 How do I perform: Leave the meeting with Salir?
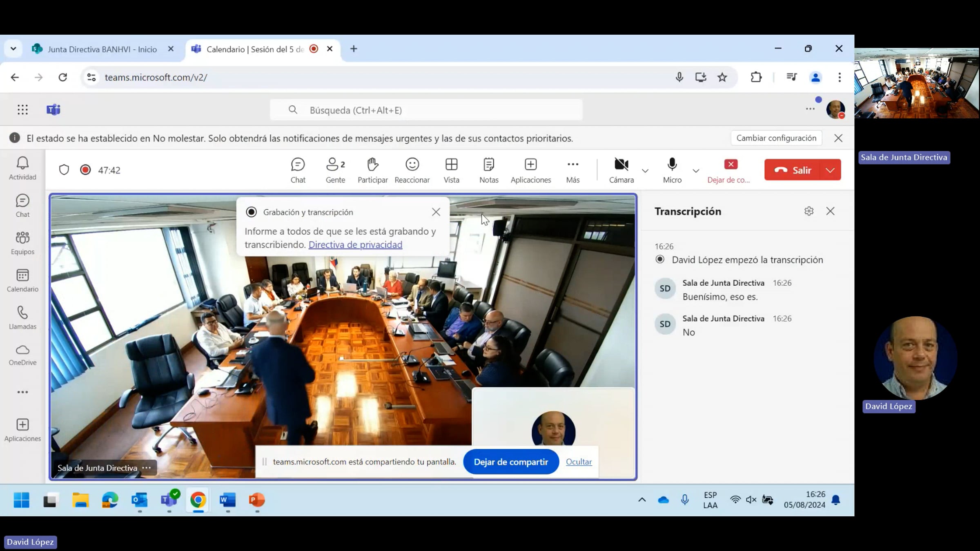coord(792,170)
